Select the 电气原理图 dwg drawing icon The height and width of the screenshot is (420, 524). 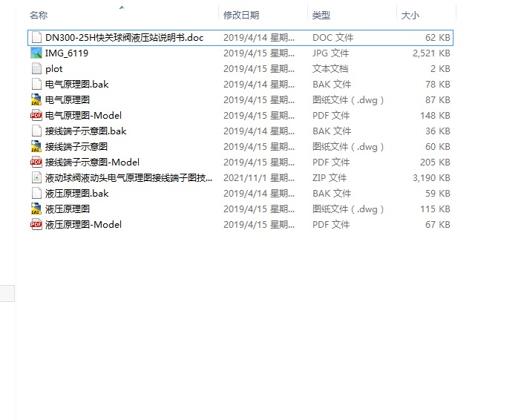36,100
